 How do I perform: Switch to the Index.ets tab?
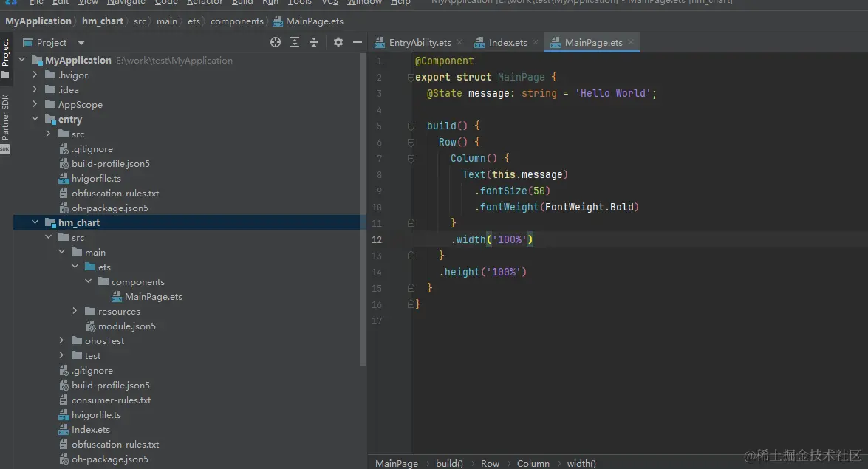point(508,43)
